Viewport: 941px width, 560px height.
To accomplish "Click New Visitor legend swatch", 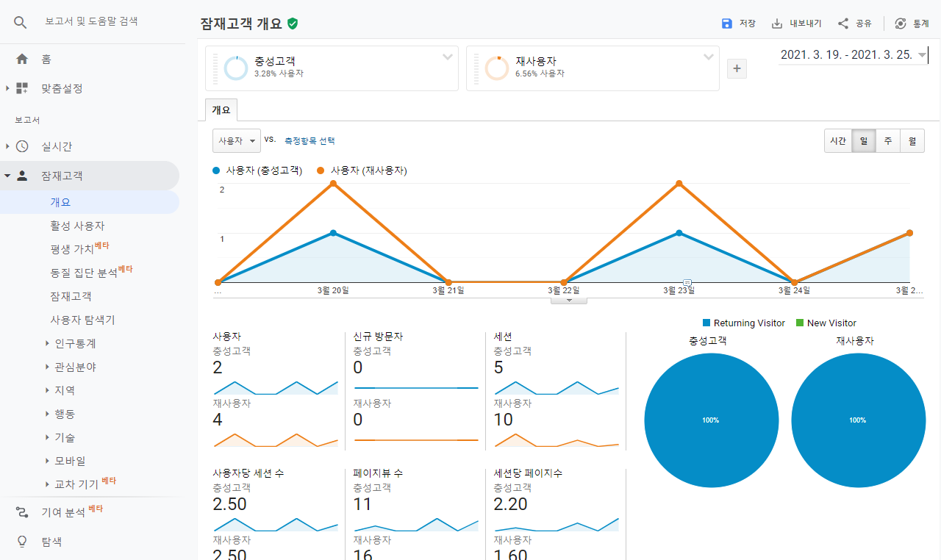I will tap(800, 323).
